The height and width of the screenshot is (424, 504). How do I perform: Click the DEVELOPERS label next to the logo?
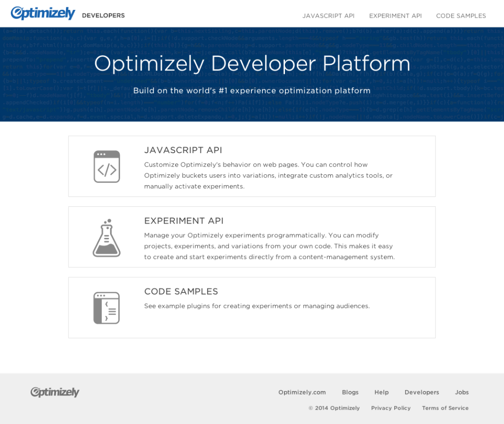click(103, 15)
